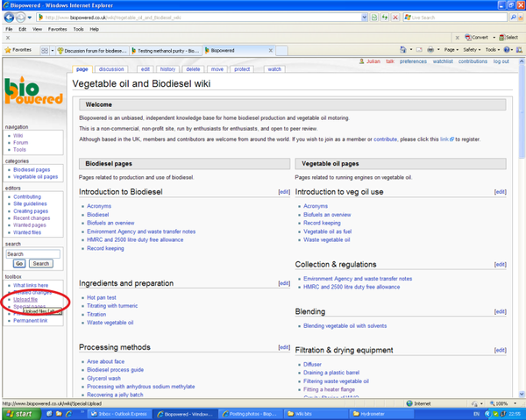Click into the wiki search input field
This screenshot has width=526, height=420.
coord(32,253)
